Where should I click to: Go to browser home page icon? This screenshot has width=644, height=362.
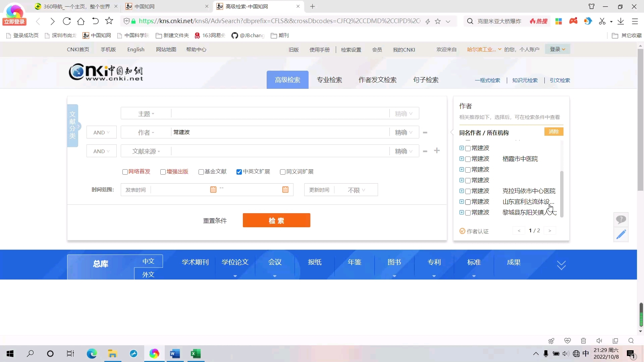click(x=81, y=21)
